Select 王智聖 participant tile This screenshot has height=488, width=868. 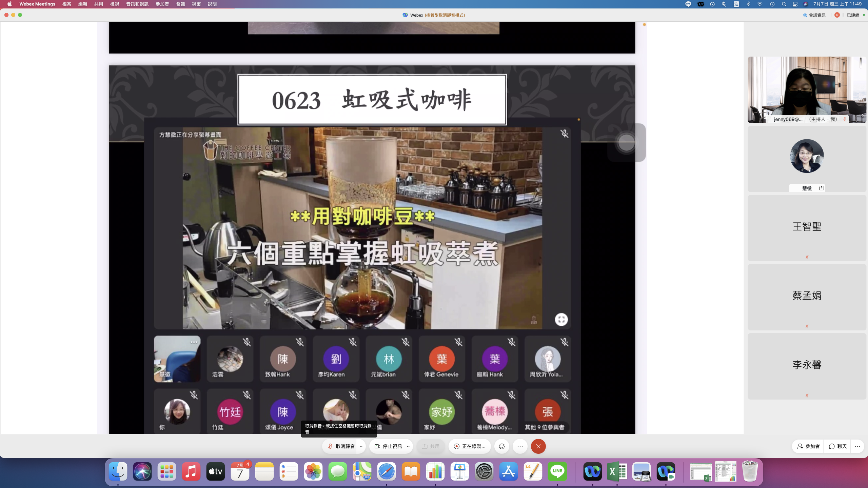807,227
